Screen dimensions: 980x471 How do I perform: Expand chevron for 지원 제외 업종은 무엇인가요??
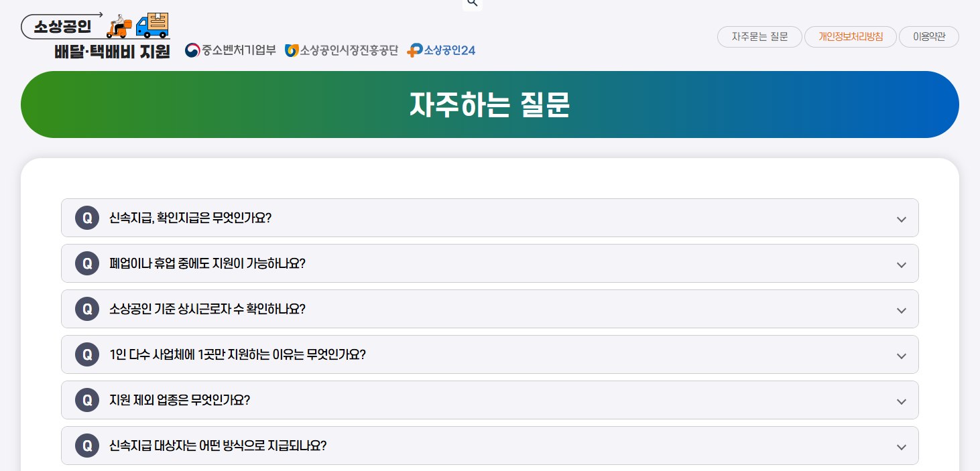pyautogui.click(x=902, y=401)
